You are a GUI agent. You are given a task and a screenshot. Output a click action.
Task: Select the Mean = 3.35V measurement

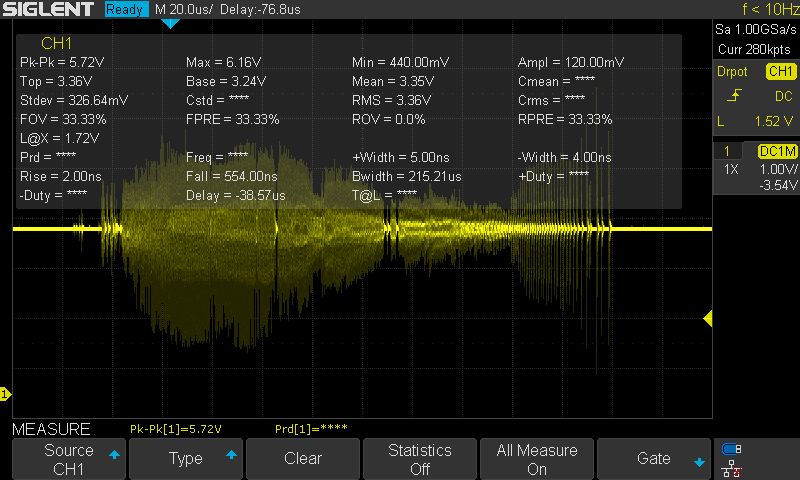[x=393, y=81]
